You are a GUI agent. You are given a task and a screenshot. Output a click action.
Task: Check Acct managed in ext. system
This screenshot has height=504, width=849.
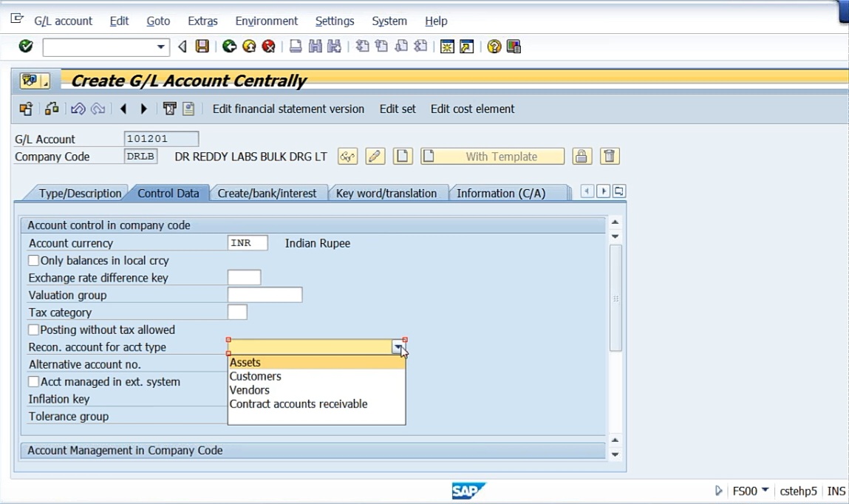[x=33, y=381]
